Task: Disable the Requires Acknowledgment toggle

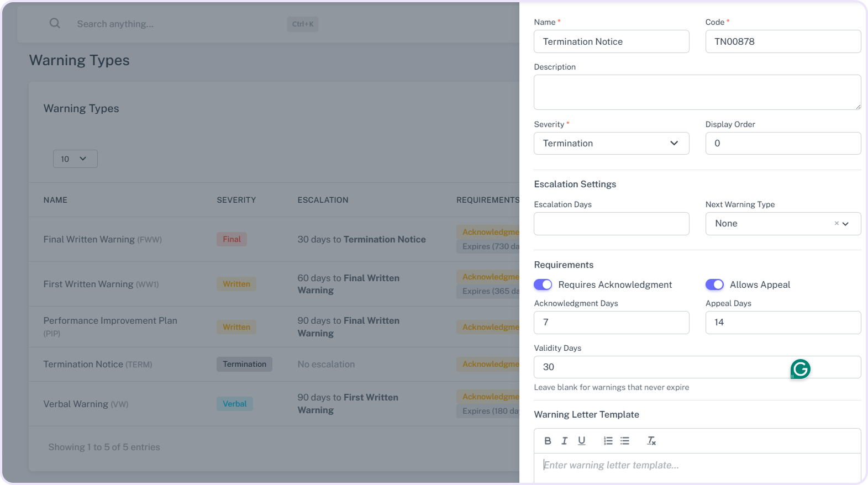Action: (543, 284)
